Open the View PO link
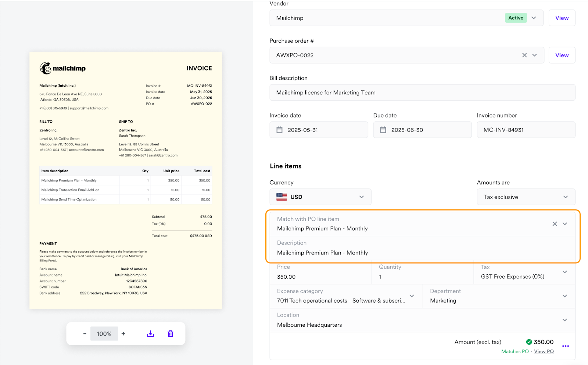 click(544, 351)
